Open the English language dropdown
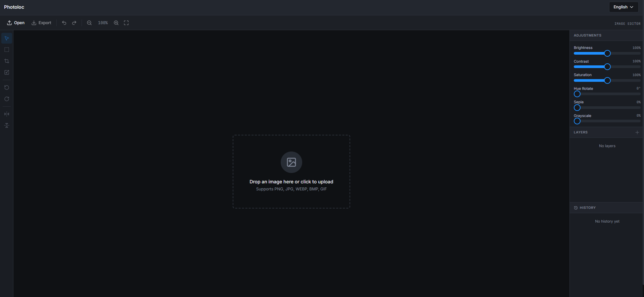644x297 pixels. click(623, 7)
